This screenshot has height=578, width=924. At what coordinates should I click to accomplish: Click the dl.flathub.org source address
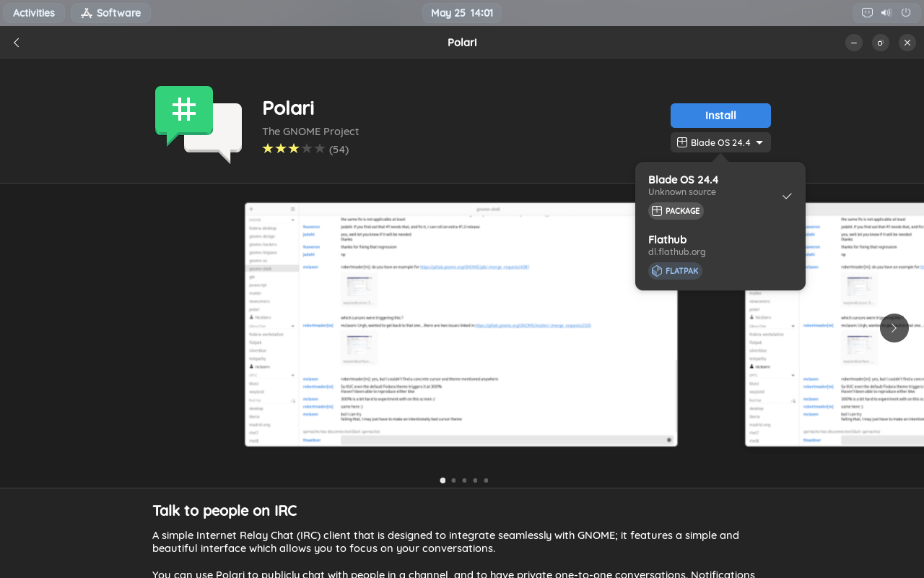coord(677,252)
